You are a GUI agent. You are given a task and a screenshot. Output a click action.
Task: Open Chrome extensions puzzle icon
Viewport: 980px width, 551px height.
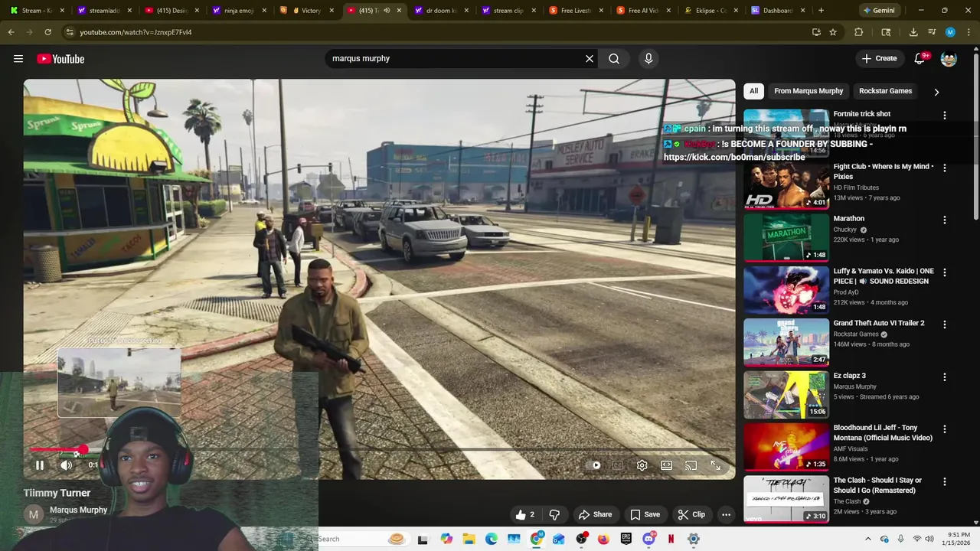coord(858,32)
